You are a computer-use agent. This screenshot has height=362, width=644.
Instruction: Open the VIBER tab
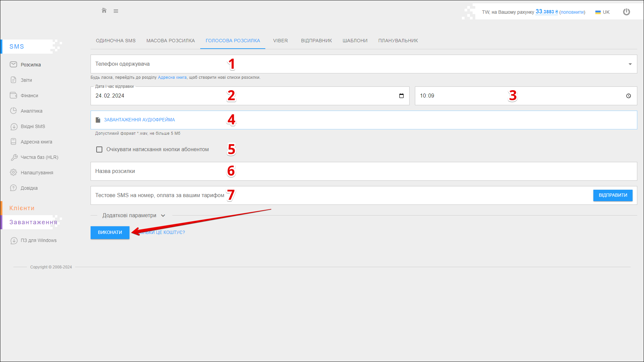coord(280,41)
